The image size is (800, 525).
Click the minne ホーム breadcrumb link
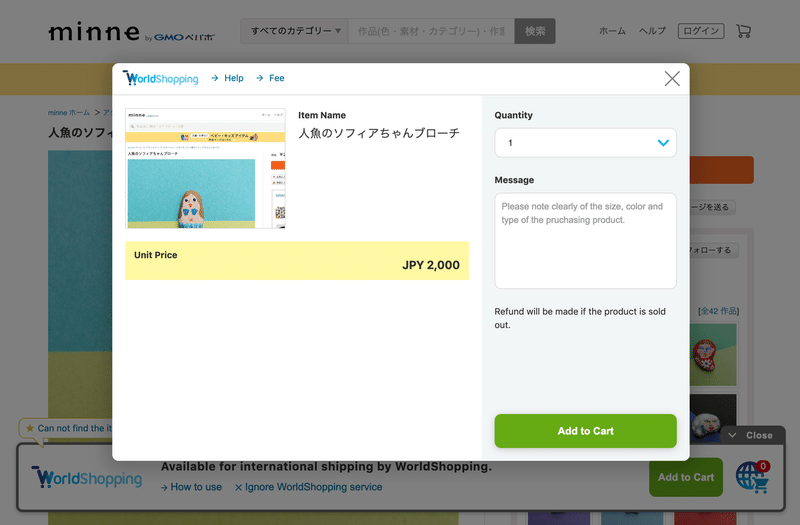pos(69,112)
